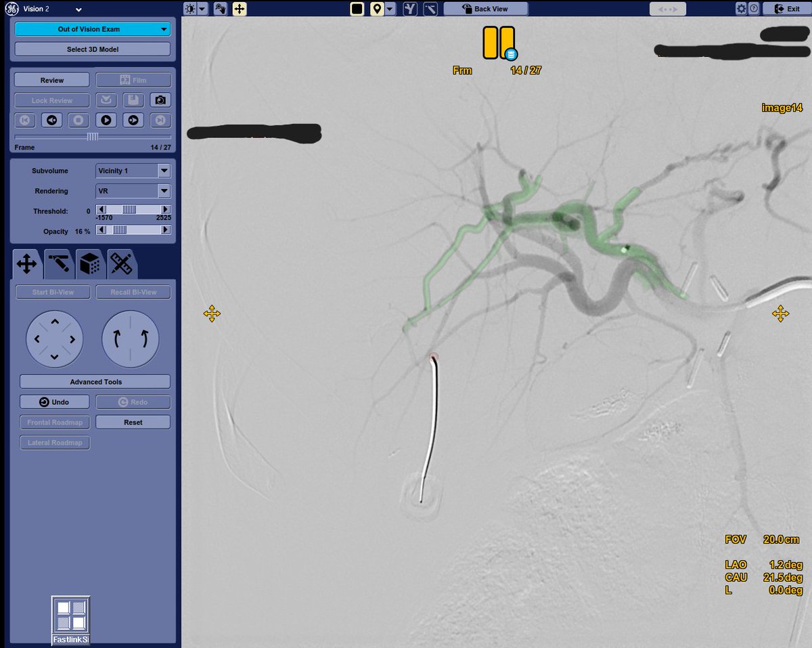Select the hand manipulation tool in toolbar
Viewport: 812px width, 648px height.
(x=221, y=9)
